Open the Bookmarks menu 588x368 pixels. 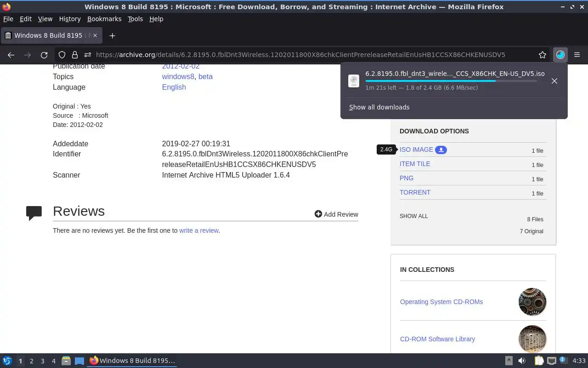[x=104, y=19]
